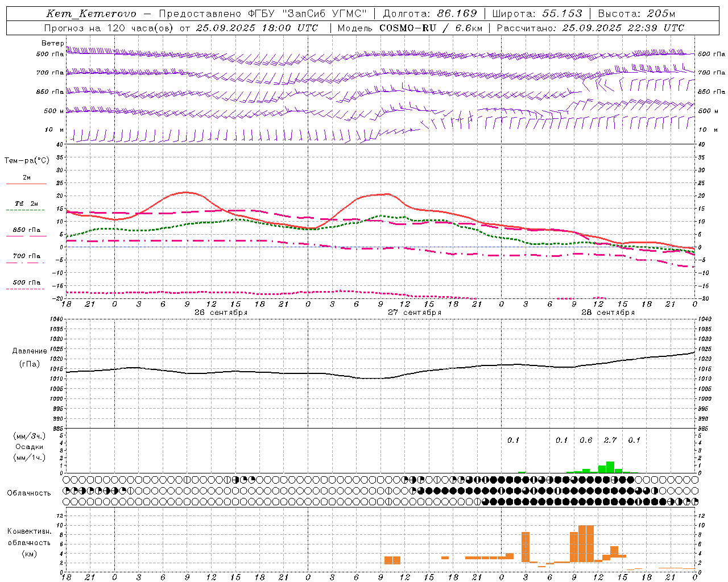
Task: Click the Давление panel label
Action: [x=30, y=351]
